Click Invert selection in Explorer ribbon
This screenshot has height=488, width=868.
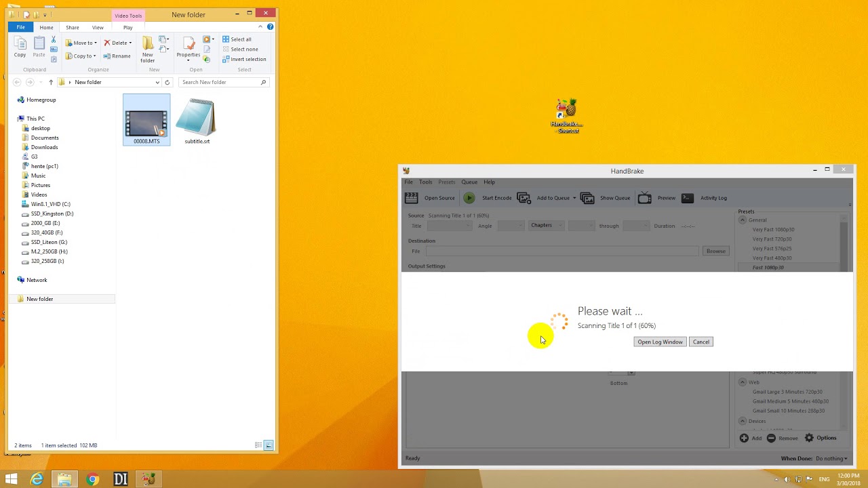pyautogui.click(x=244, y=59)
